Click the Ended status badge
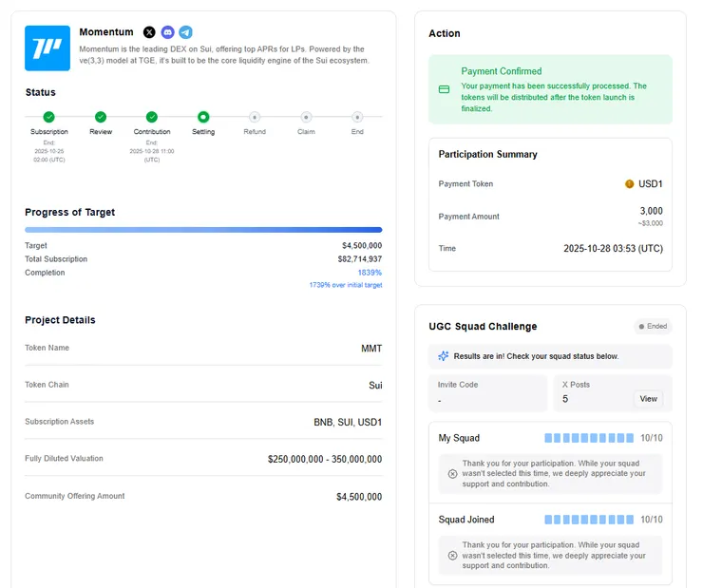This screenshot has width=703, height=588. [x=654, y=326]
